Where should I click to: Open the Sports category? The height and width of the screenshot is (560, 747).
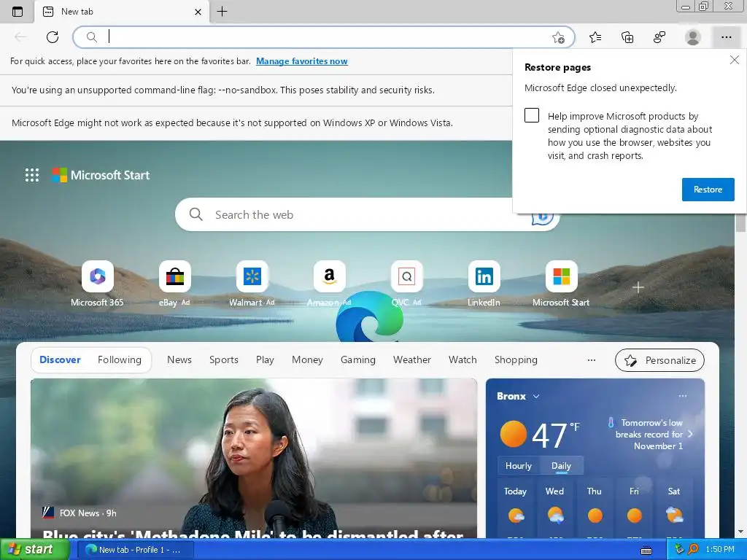[223, 359]
